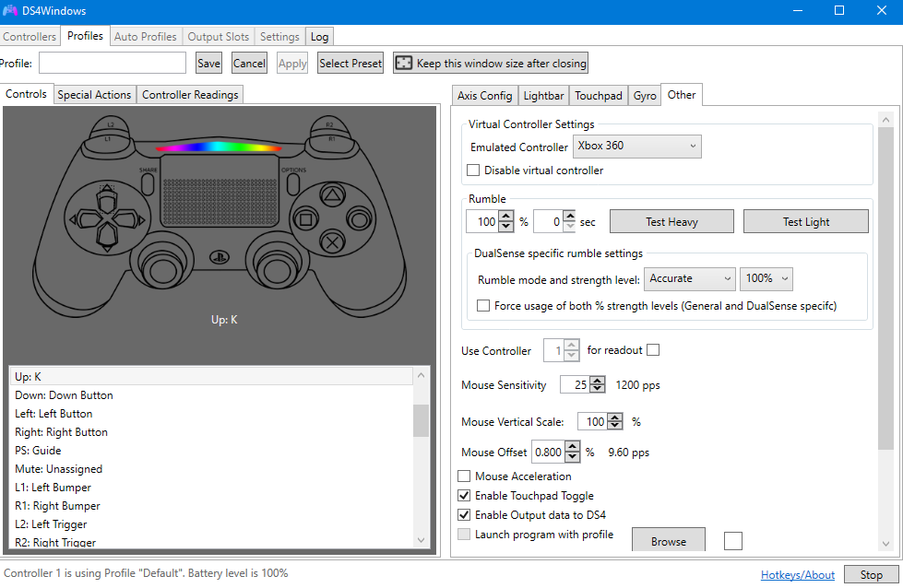The image size is (903, 588).
Task: Click the triangle button on the controller
Action: 330,194
